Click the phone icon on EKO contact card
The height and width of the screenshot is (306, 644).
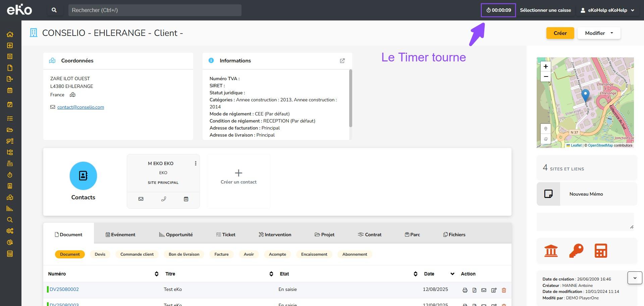(163, 199)
